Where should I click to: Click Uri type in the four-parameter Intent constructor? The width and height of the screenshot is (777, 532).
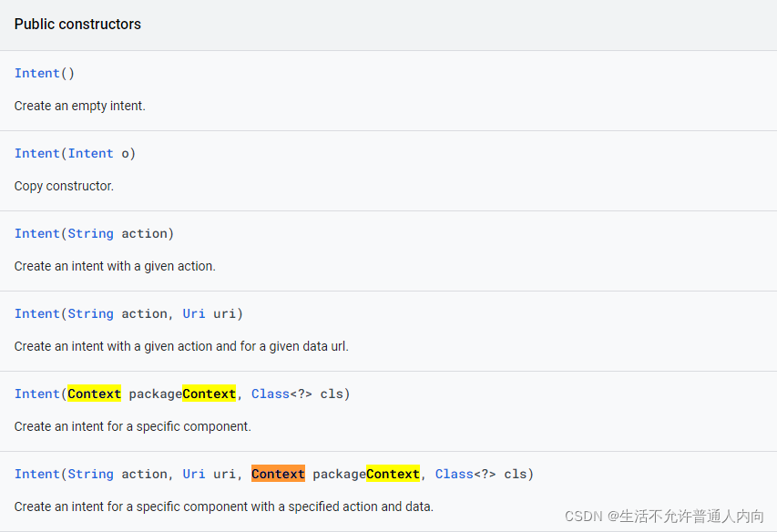coord(194,475)
